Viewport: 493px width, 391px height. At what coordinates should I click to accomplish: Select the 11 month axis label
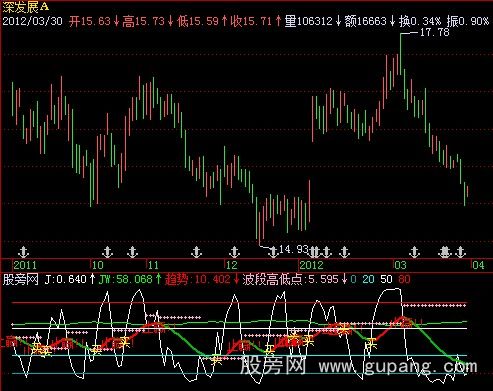[153, 265]
